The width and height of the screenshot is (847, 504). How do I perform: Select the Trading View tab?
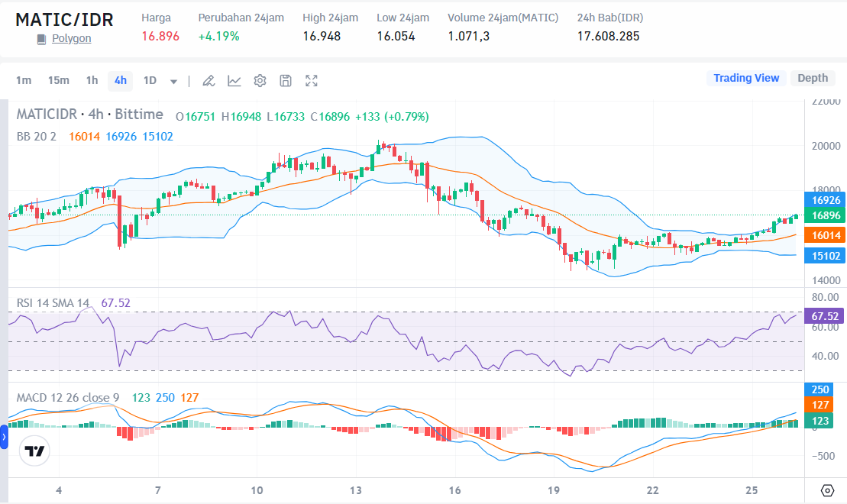pos(746,78)
